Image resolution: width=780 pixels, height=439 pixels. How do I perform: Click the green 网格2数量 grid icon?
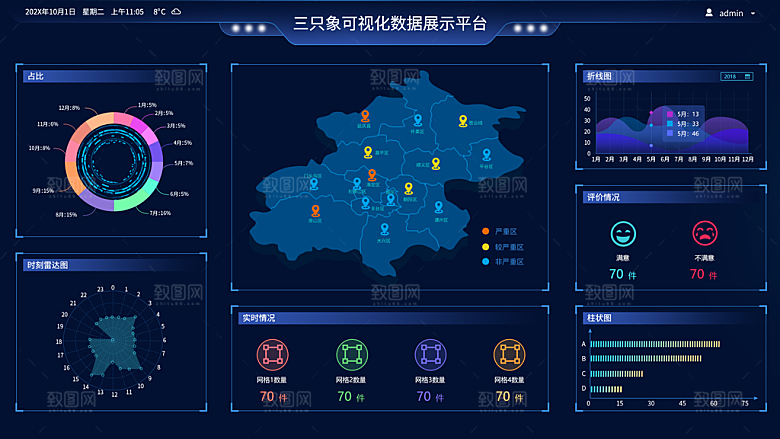[x=352, y=354]
